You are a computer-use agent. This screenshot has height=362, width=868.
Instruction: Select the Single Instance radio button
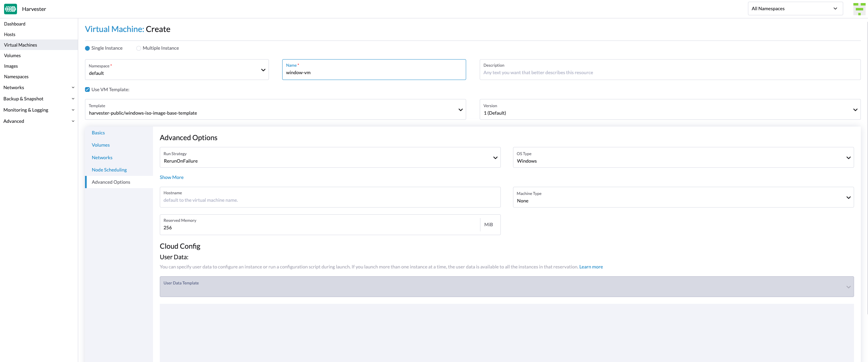tap(87, 48)
